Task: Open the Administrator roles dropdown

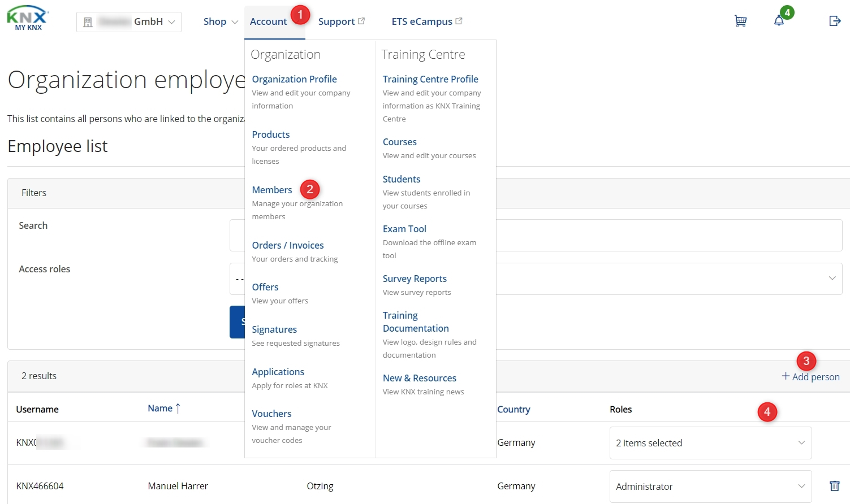Action: coord(710,486)
